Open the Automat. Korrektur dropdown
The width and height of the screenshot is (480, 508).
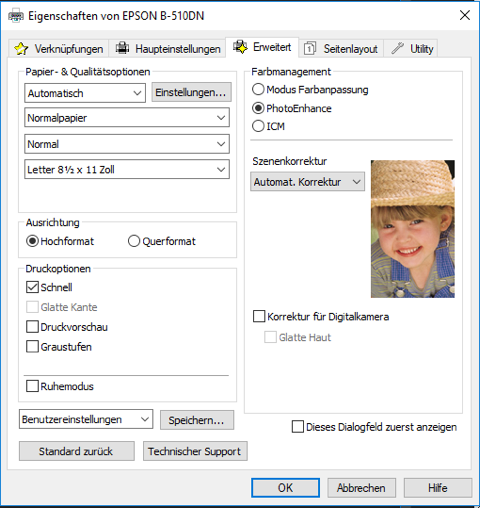tap(307, 182)
